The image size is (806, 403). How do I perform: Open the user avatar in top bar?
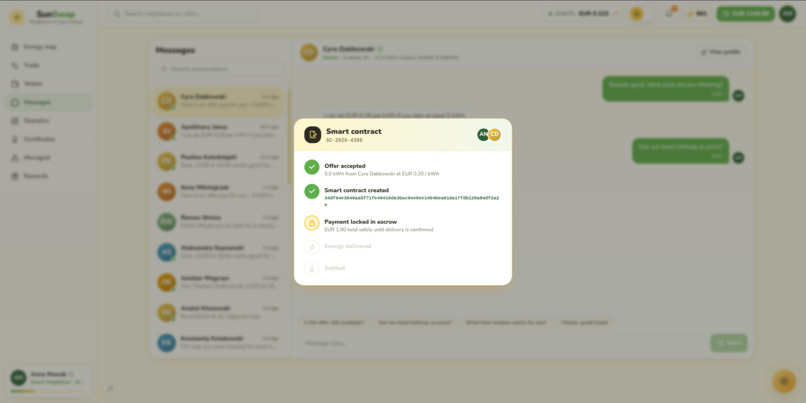coord(787,14)
